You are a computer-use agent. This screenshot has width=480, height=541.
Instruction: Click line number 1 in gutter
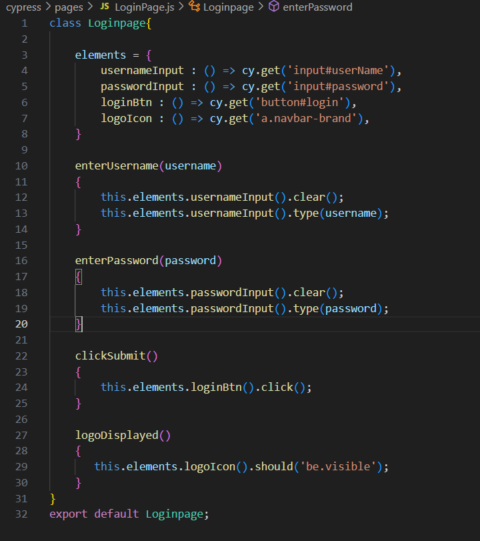tap(24, 23)
